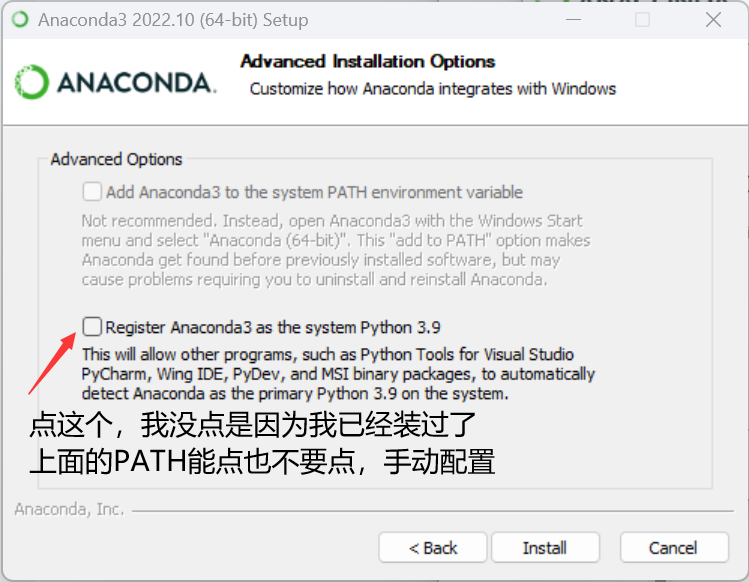The height and width of the screenshot is (582, 749).
Task: Click the disabled maximize button
Action: pos(642,20)
